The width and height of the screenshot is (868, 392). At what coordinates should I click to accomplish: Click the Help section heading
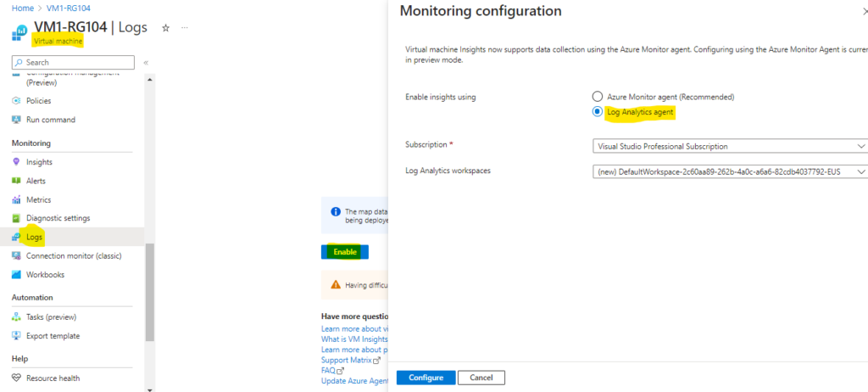tap(20, 359)
